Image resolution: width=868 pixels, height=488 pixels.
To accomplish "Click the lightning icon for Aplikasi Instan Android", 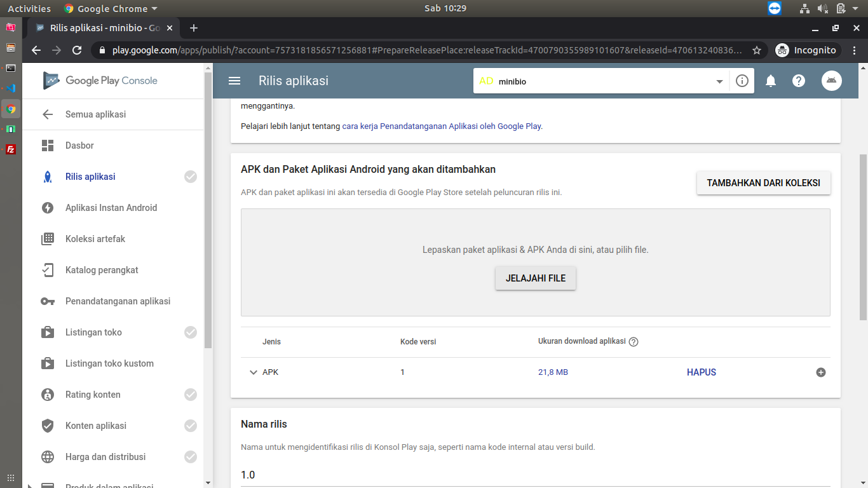I will tap(48, 208).
